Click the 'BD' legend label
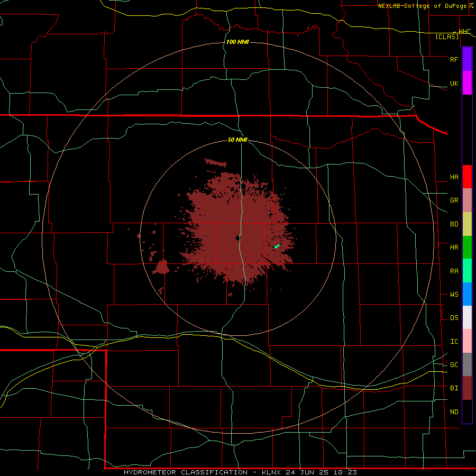This screenshot has width=476, height=476. [x=454, y=224]
